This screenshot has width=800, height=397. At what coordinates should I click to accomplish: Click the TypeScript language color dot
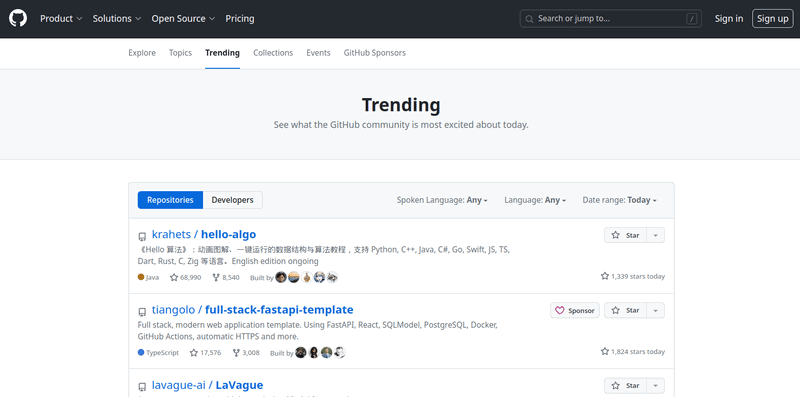pos(141,352)
